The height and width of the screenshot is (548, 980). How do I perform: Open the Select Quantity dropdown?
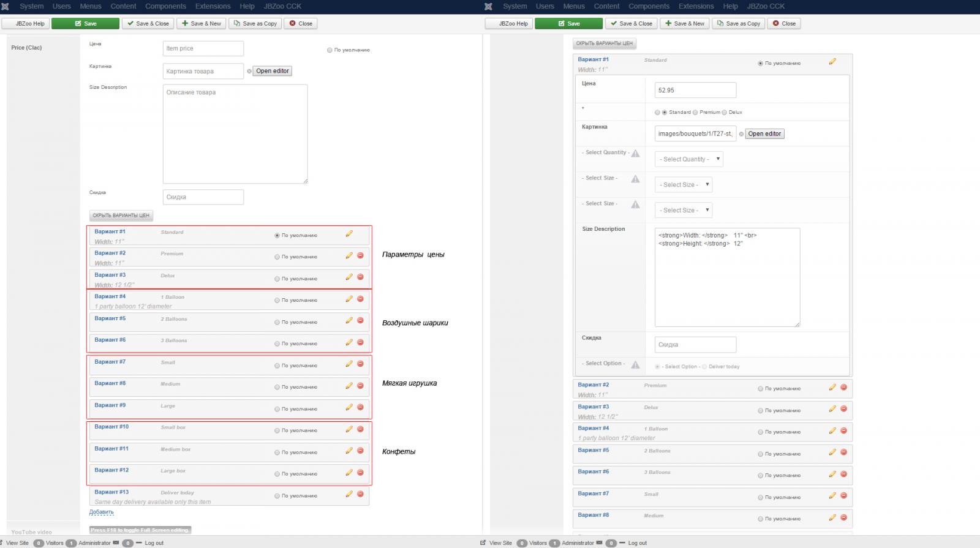pos(688,159)
